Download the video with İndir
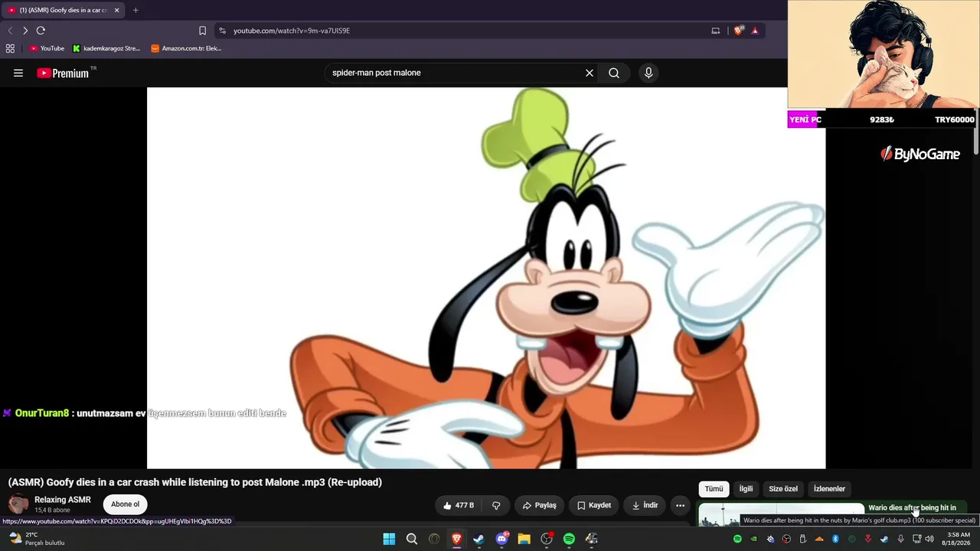Image resolution: width=980 pixels, height=551 pixels. 645,505
